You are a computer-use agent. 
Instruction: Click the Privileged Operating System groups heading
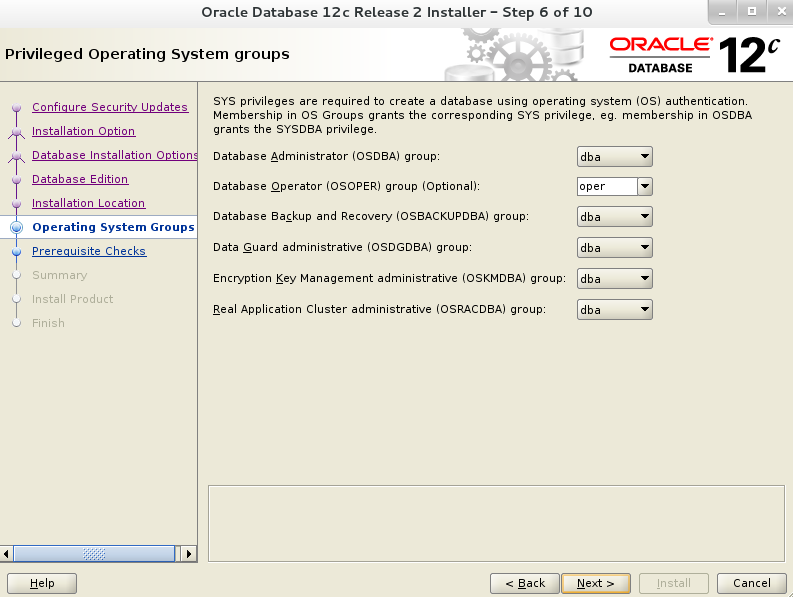(x=147, y=54)
